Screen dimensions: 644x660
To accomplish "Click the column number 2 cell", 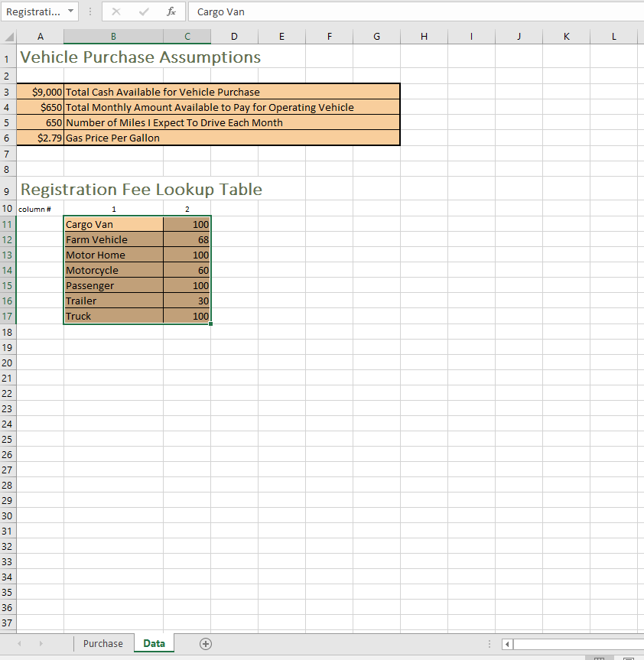I will (x=187, y=210).
